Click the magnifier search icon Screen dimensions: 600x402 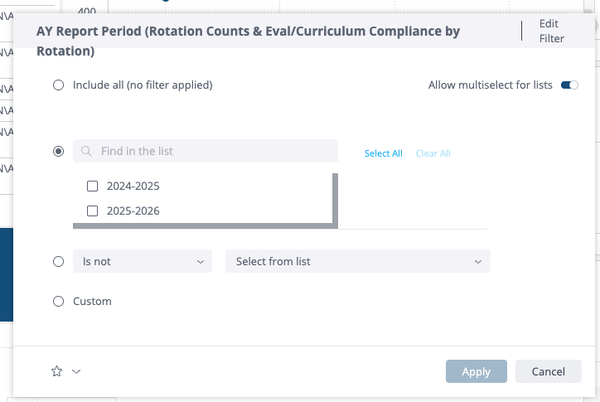[87, 151]
